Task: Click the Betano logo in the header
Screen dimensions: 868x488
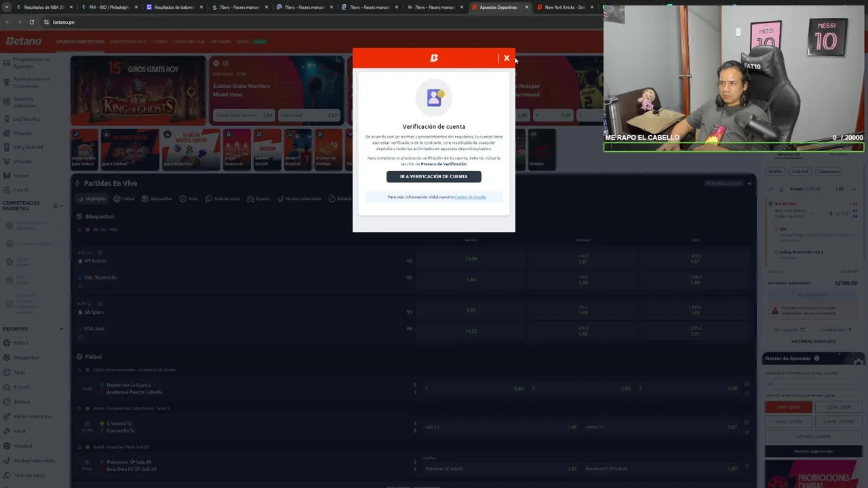Action: (x=24, y=41)
